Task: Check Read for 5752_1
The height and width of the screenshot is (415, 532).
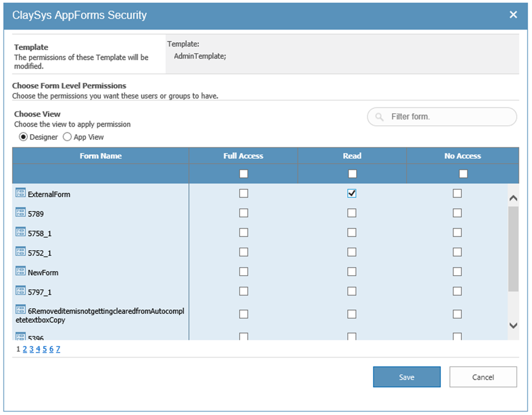Action: (352, 252)
